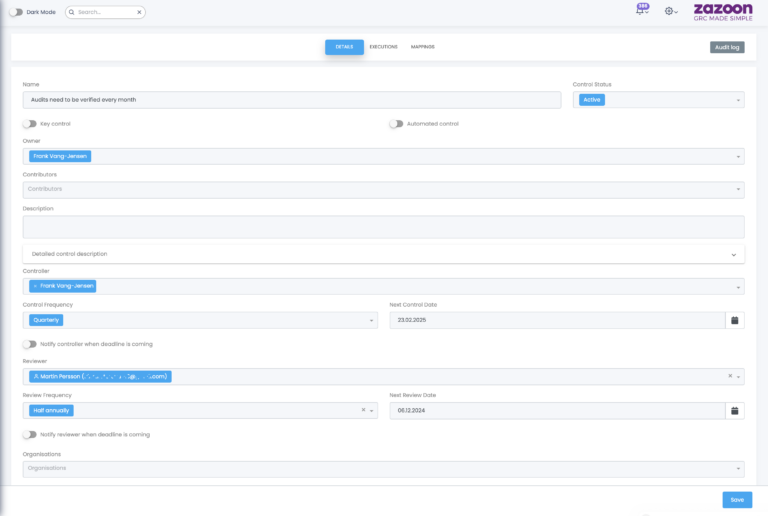Enable Notify controller when deadline is coming
The image size is (768, 516).
click(x=29, y=344)
